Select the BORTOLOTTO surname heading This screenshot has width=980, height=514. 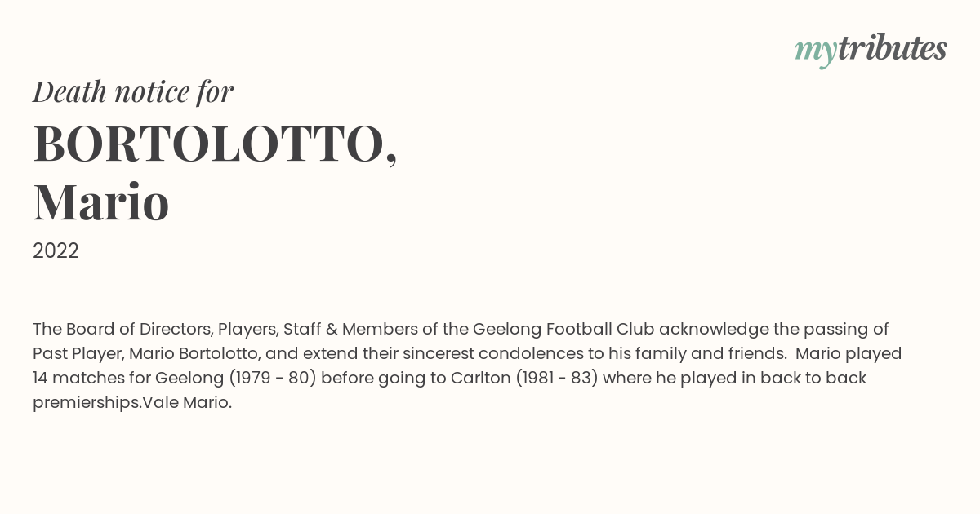(216, 144)
